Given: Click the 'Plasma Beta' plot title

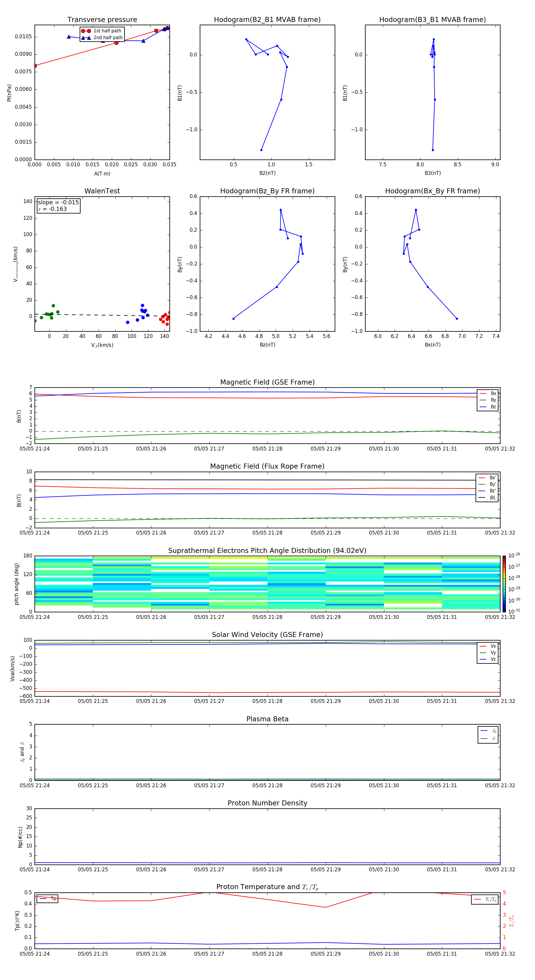Looking at the screenshot, I should pyautogui.click(x=267, y=719).
